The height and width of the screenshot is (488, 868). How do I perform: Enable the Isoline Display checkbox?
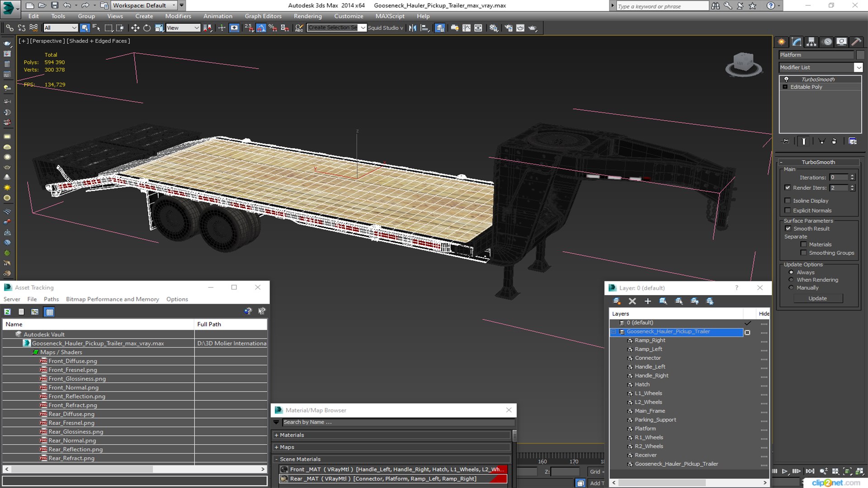tap(788, 201)
